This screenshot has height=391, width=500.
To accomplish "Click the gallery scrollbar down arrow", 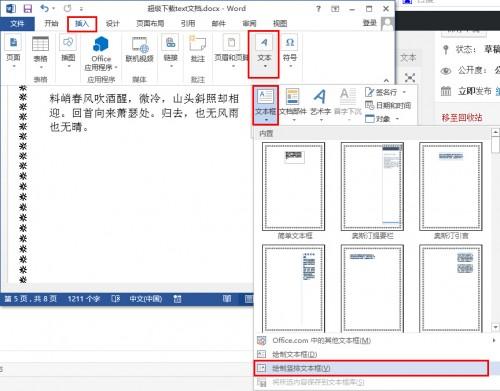I will [x=495, y=327].
